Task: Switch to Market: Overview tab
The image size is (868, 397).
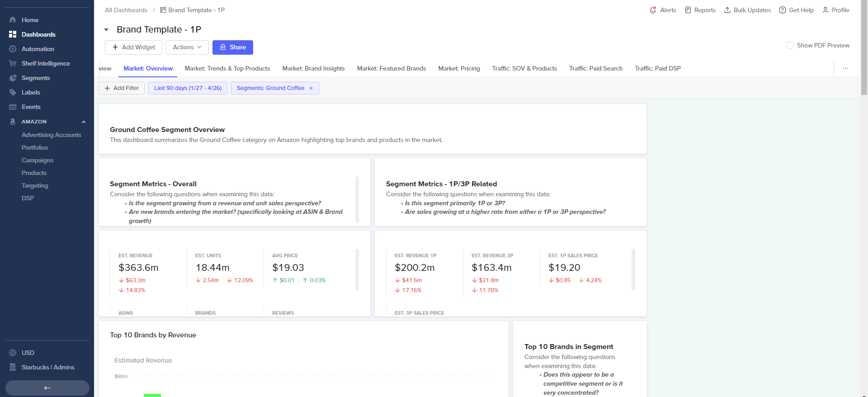Action: click(x=148, y=68)
